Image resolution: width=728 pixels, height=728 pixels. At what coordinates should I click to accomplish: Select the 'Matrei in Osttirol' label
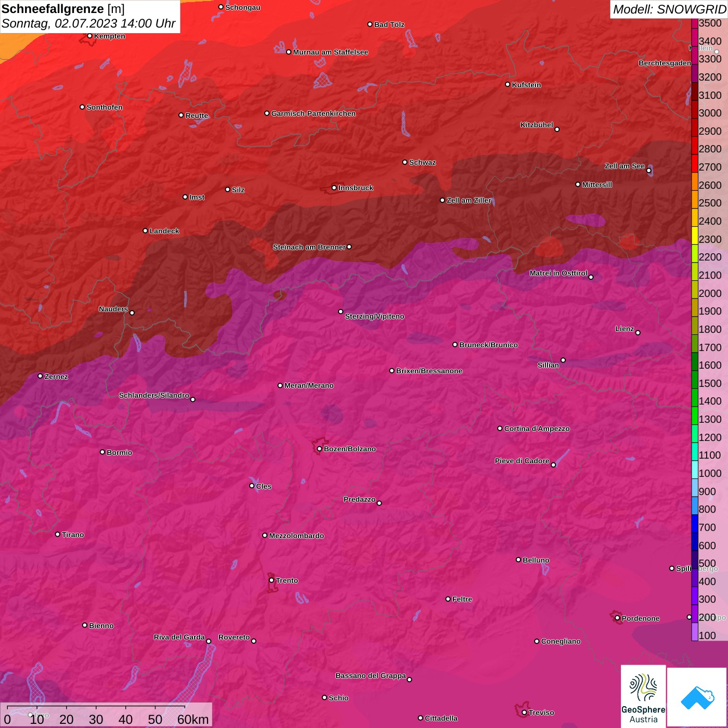point(558,273)
